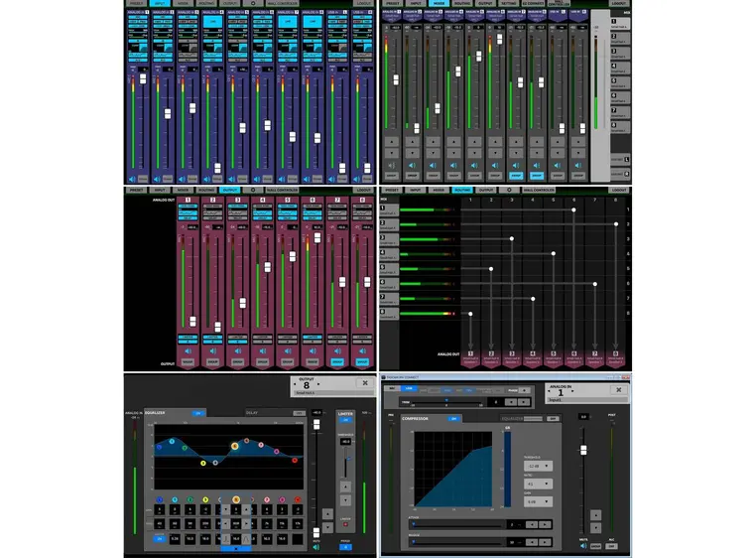Mute Analog In 1 on the Input screen
The width and height of the screenshot is (756, 558).
[x=132, y=179]
